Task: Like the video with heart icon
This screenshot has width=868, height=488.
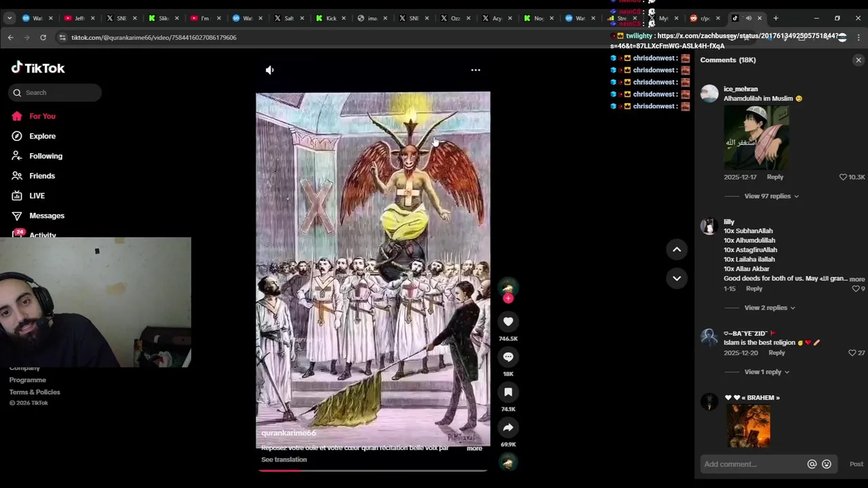Action: click(x=508, y=321)
